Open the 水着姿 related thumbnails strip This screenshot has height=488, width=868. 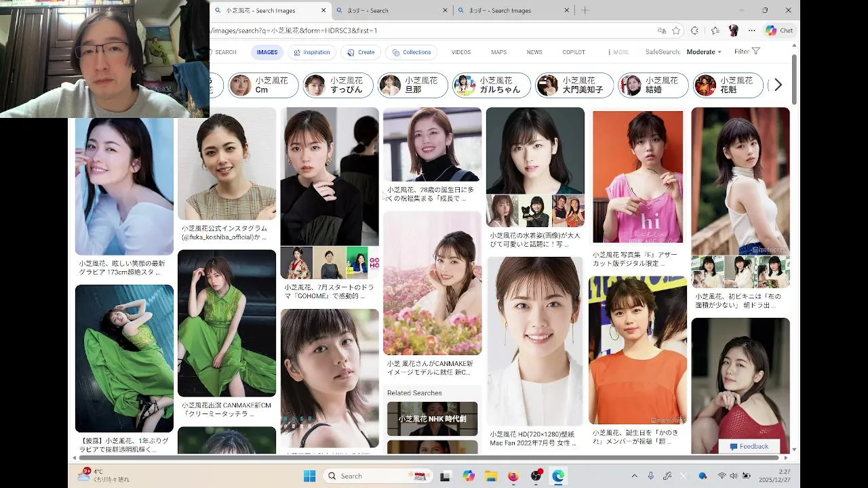click(535, 211)
